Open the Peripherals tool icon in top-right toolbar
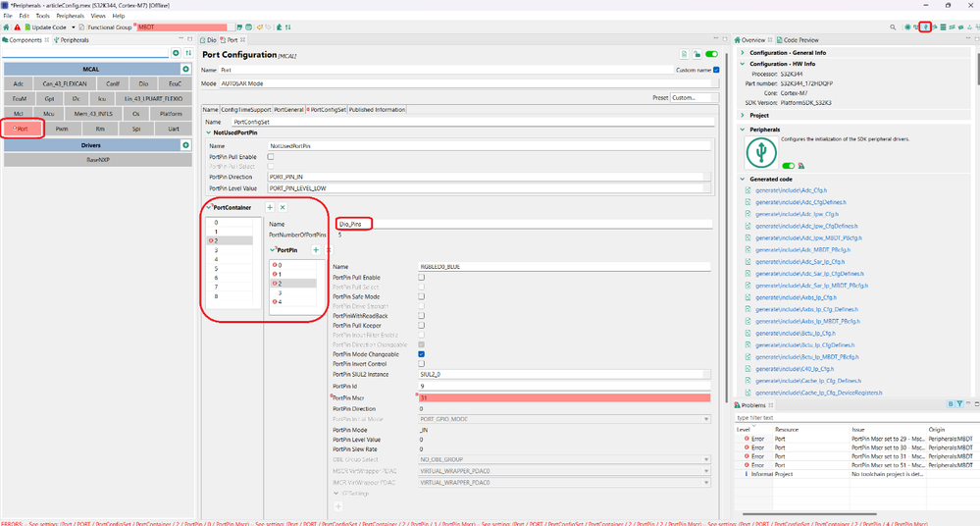Image resolution: width=980 pixels, height=526 pixels. tap(926, 26)
